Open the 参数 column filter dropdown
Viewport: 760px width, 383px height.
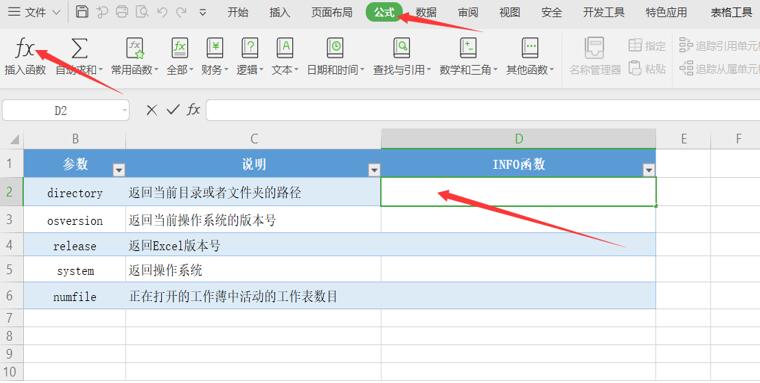pyautogui.click(x=119, y=170)
